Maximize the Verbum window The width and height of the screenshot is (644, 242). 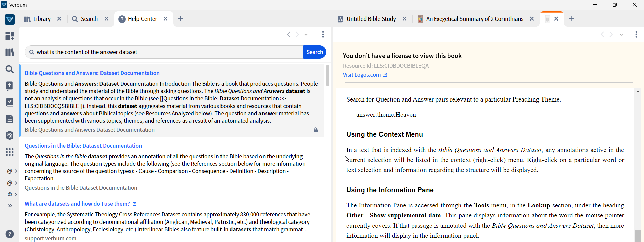(615, 5)
